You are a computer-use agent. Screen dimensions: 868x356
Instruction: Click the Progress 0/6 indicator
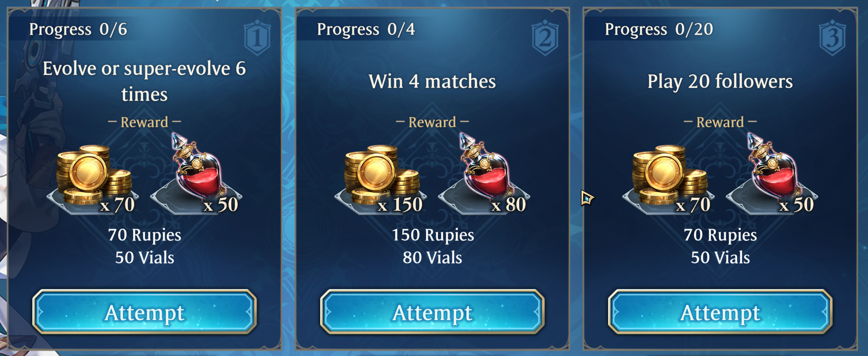point(78,29)
